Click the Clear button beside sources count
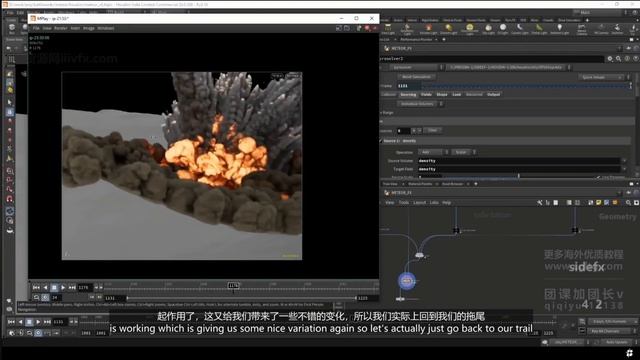This screenshot has height=360, width=640. coord(432,130)
